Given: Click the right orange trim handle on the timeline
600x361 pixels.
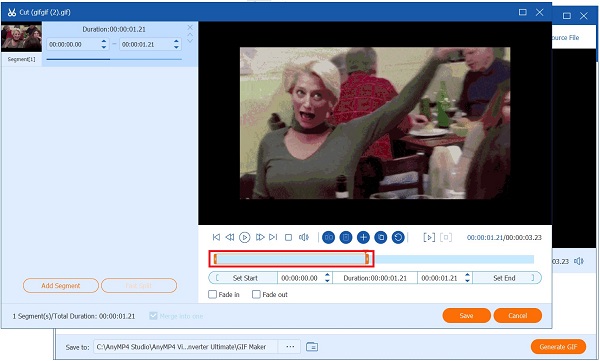Looking at the screenshot, I should click(x=367, y=259).
